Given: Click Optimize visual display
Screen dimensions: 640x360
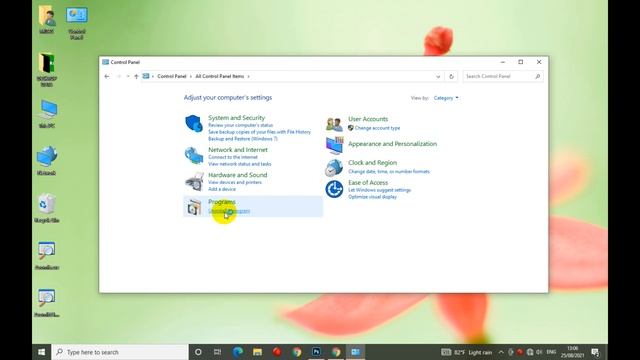Looking at the screenshot, I should click(372, 197).
